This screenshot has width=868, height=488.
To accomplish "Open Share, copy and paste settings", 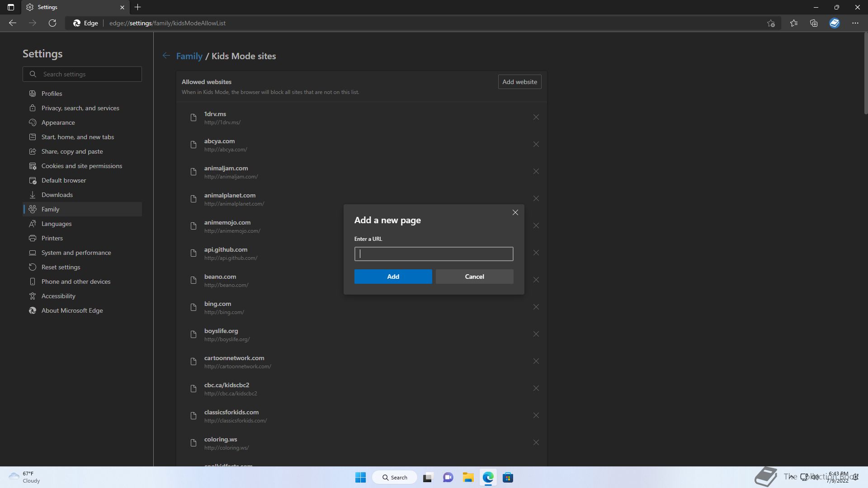I will [82, 151].
